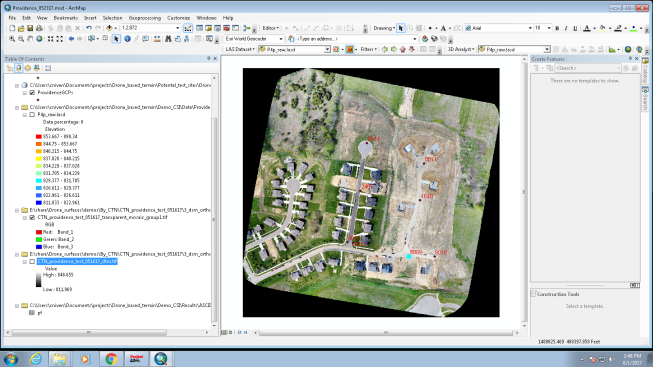Open the Editor Toolbar icon
The image size is (653, 367).
click(x=188, y=28)
